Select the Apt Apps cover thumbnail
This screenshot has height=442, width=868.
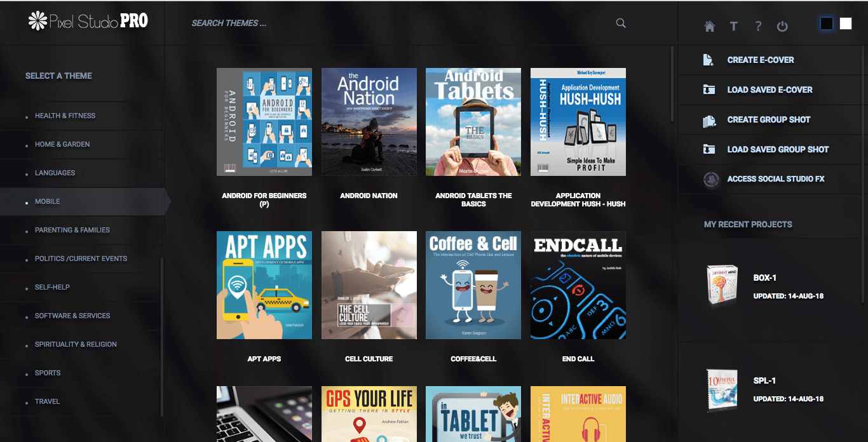pyautogui.click(x=264, y=285)
